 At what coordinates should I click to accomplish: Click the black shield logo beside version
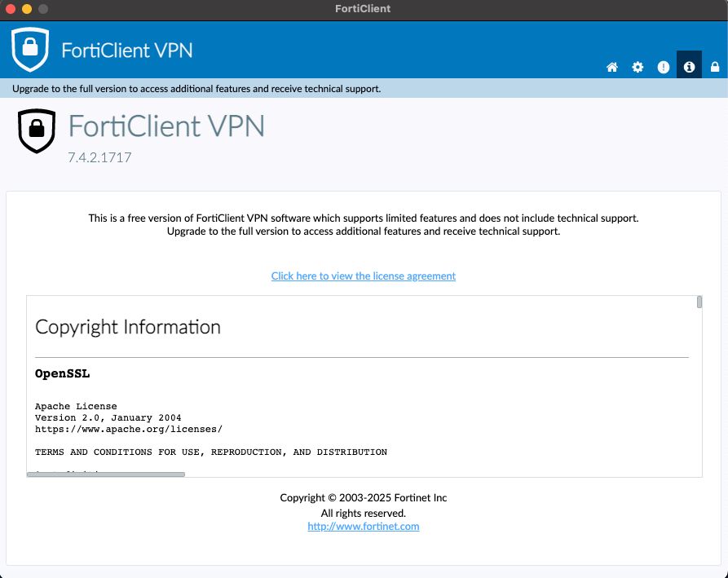[37, 130]
